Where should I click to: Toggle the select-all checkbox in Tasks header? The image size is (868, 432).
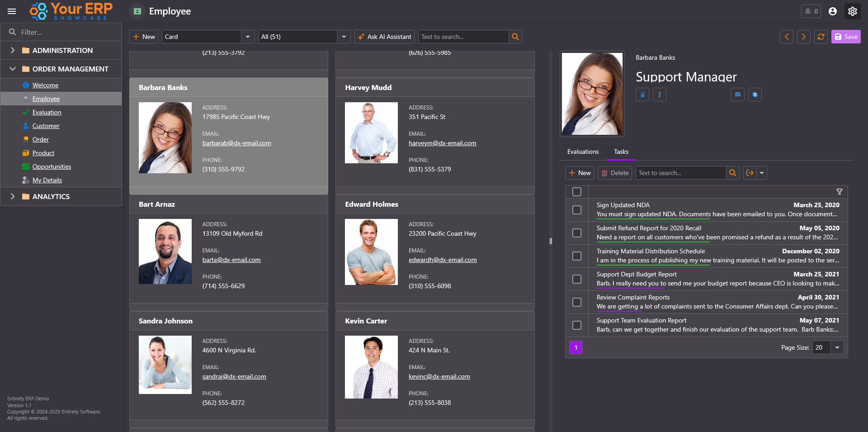pyautogui.click(x=577, y=192)
